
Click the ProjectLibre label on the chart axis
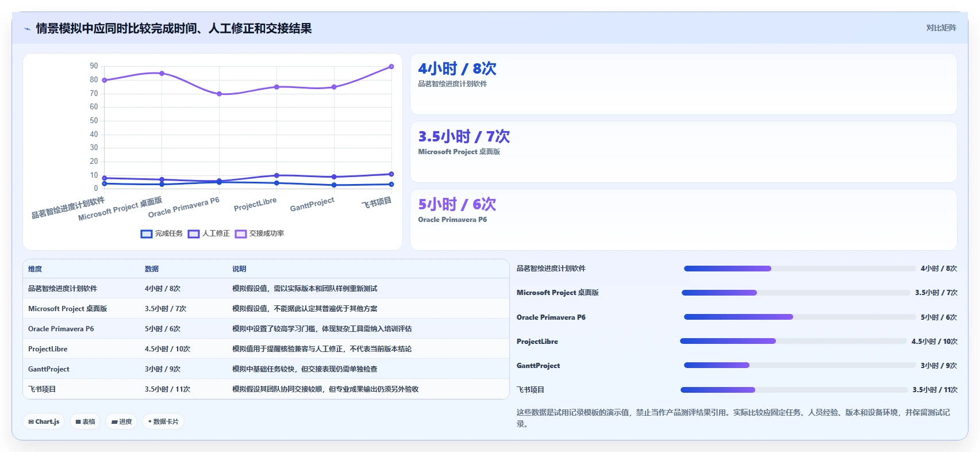tap(255, 204)
